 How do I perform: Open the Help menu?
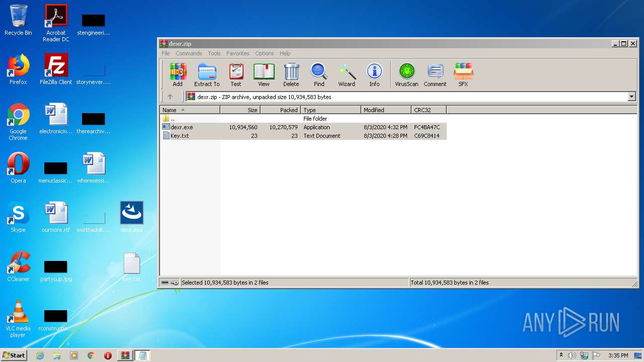pyautogui.click(x=285, y=53)
